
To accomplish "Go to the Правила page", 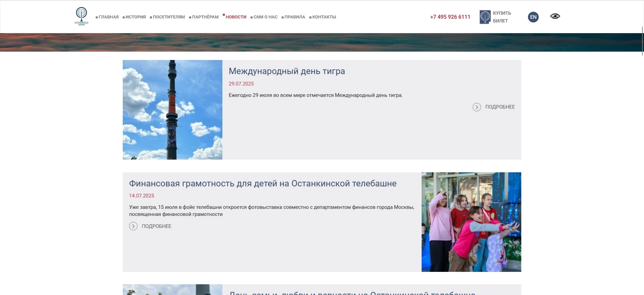I will tap(295, 17).
